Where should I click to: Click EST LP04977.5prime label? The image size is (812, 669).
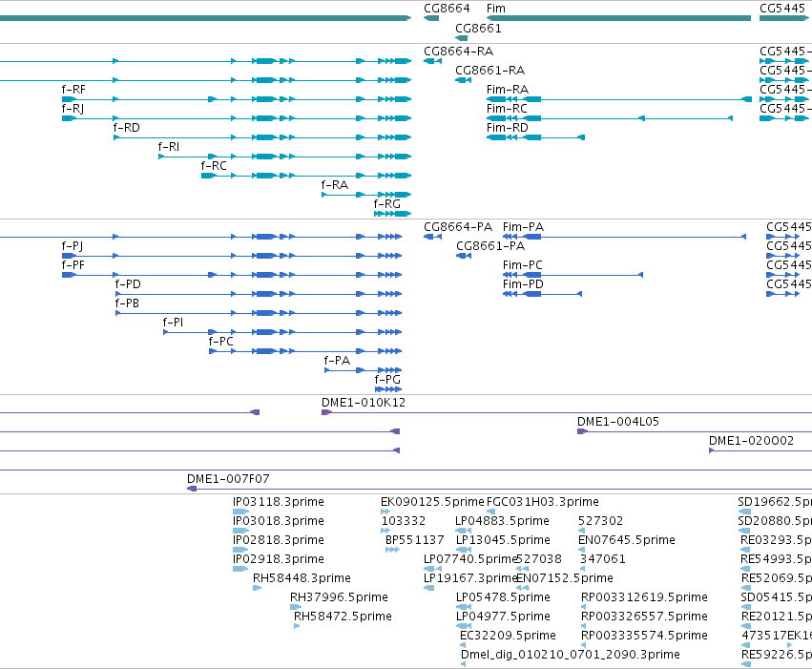[x=503, y=617]
